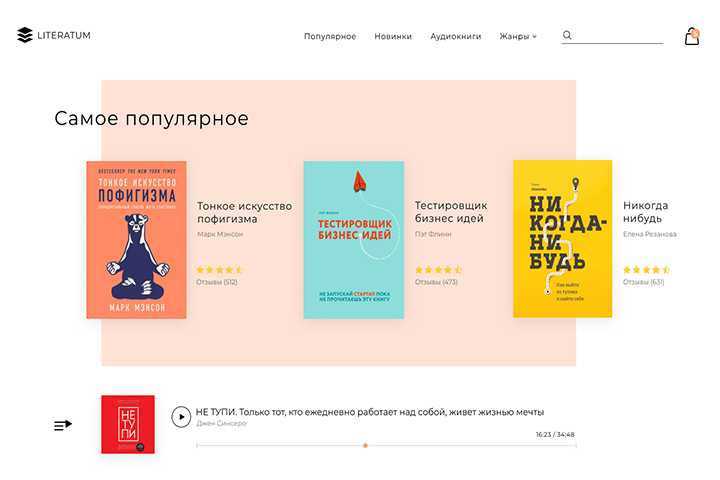Click the title Тестировщик бизнес идей
This screenshot has width=720, height=480.
[x=451, y=212]
